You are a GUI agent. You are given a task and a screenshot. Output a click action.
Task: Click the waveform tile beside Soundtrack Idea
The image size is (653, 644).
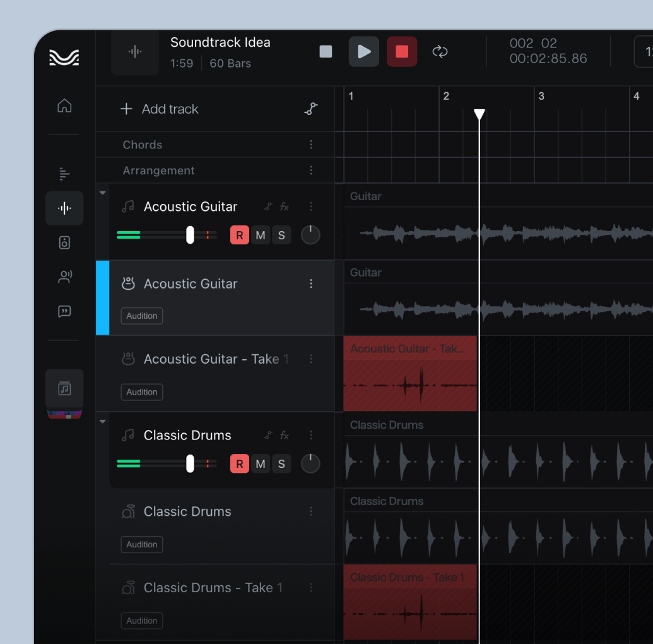point(135,52)
